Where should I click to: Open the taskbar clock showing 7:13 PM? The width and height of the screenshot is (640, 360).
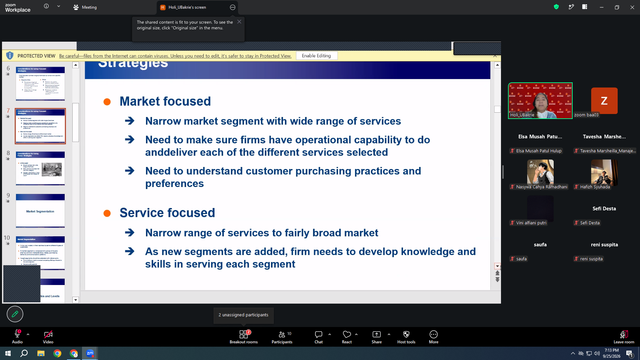pos(611,353)
